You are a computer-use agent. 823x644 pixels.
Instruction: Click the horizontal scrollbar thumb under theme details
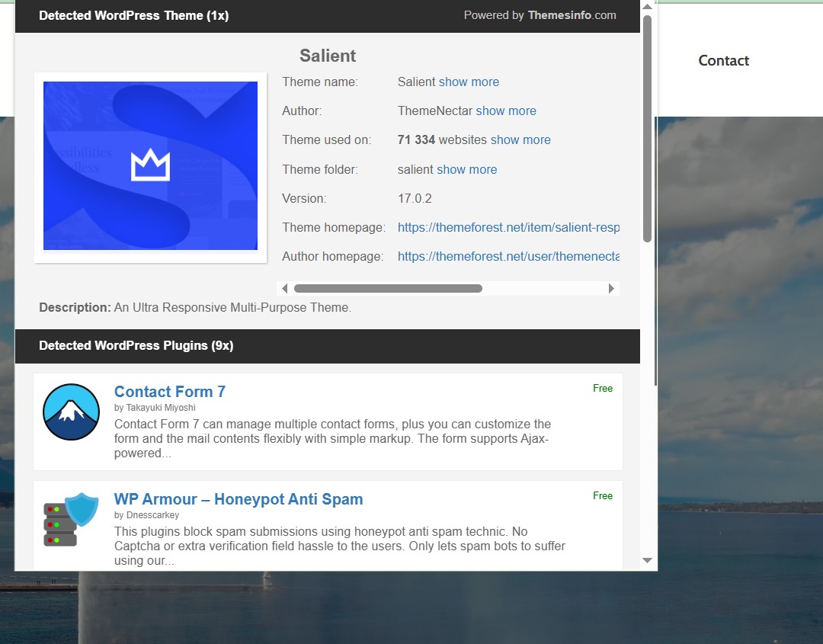[388, 288]
